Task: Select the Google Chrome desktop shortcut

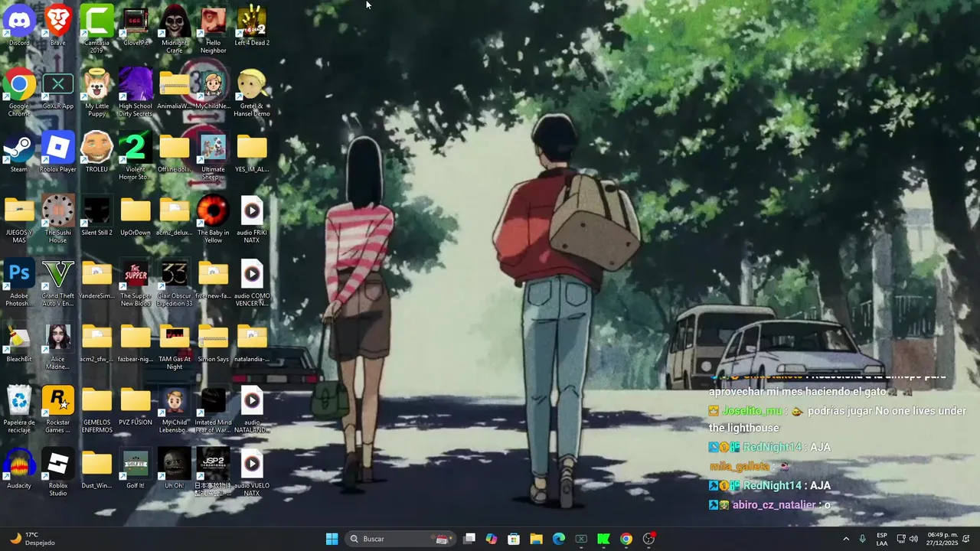Action: click(19, 93)
